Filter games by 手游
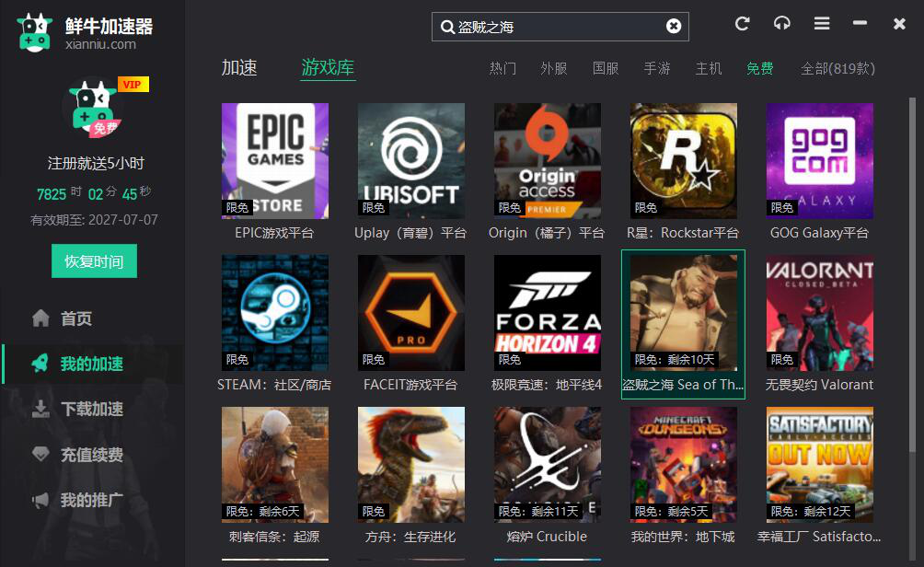The width and height of the screenshot is (924, 567). tap(657, 69)
